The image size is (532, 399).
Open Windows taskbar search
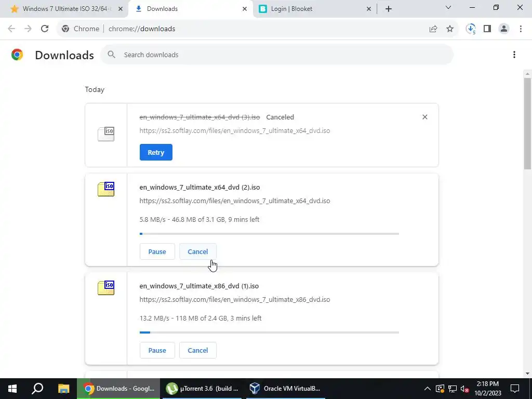click(37, 389)
